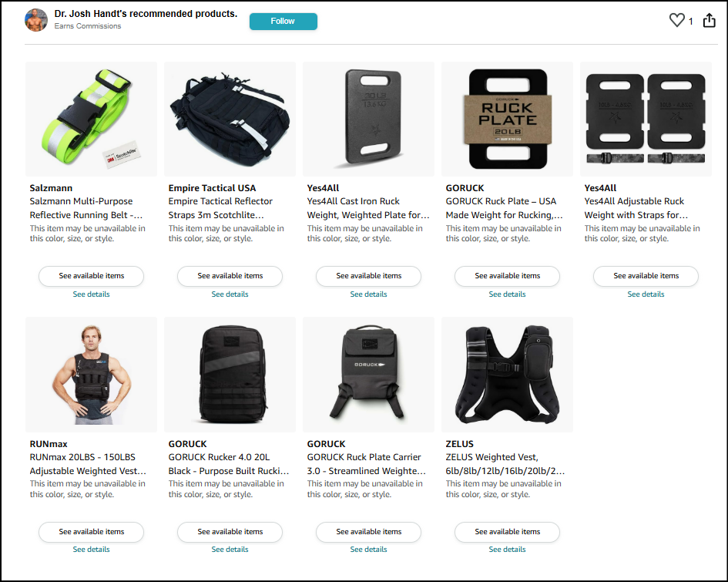This screenshot has height=582, width=728.
Task: See details for Yes4All Adjustable Ruck Weight
Action: pyautogui.click(x=646, y=294)
